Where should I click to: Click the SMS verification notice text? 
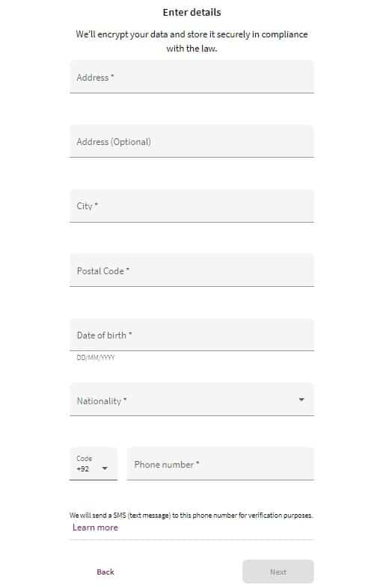coord(191,516)
